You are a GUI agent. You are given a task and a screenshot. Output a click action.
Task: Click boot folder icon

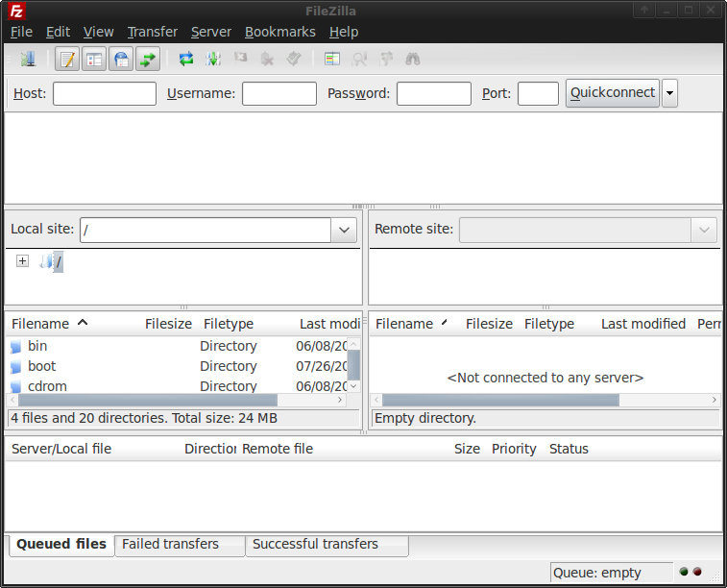coord(15,367)
